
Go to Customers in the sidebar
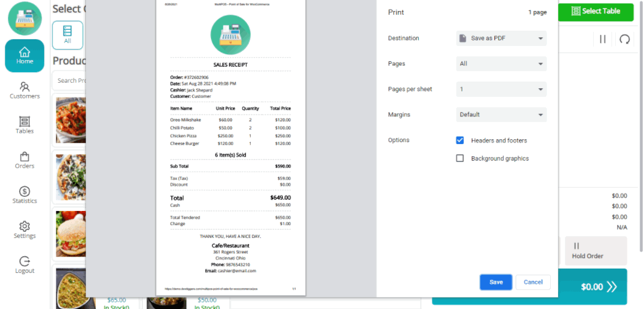click(x=25, y=91)
